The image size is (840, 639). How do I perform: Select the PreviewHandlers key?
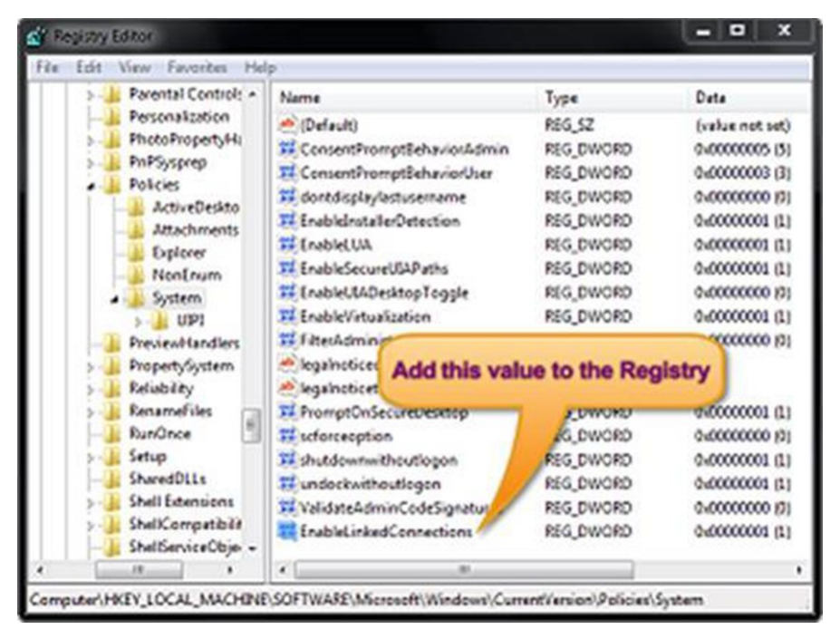[x=184, y=344]
